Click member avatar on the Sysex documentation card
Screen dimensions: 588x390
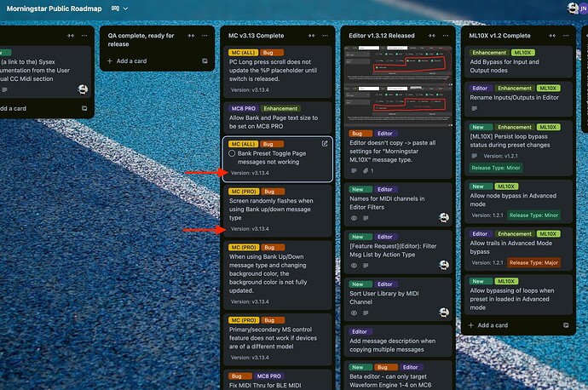tap(83, 89)
